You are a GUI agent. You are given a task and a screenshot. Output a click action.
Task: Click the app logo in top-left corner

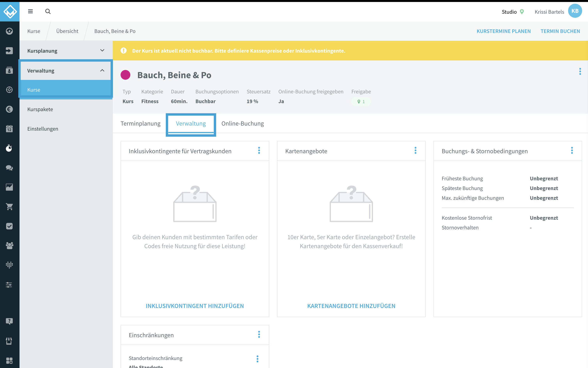pyautogui.click(x=10, y=11)
